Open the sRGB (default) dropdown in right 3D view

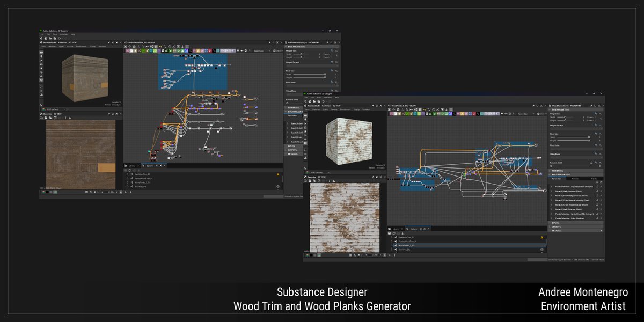pyautogui.click(x=319, y=172)
